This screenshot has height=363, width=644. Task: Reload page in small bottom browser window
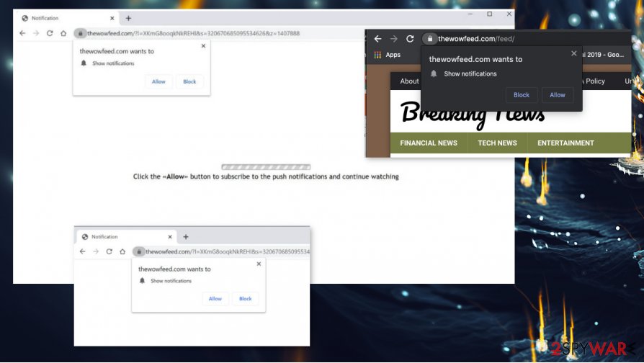[109, 251]
